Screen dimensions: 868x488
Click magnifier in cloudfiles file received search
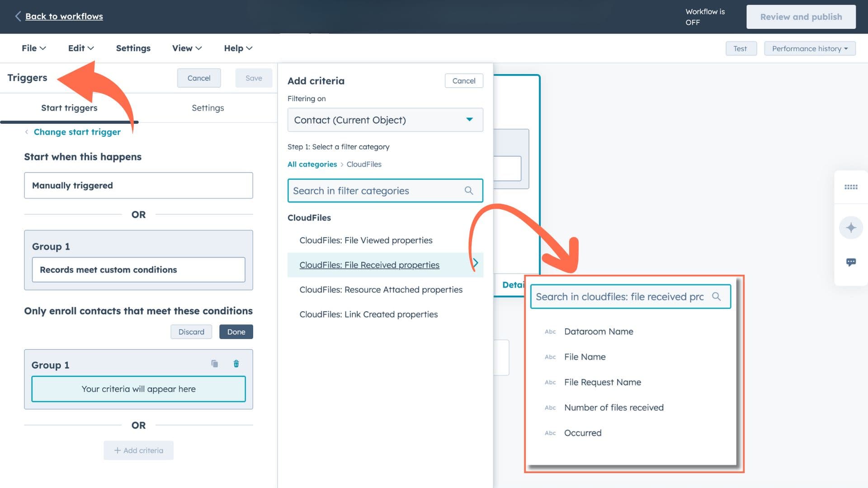(x=716, y=296)
